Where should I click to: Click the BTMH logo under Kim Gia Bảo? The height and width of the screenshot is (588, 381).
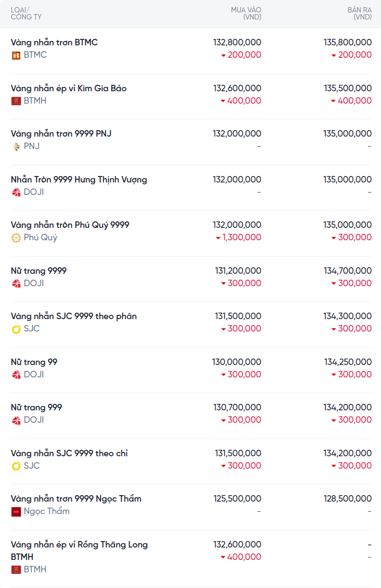[x=16, y=101]
